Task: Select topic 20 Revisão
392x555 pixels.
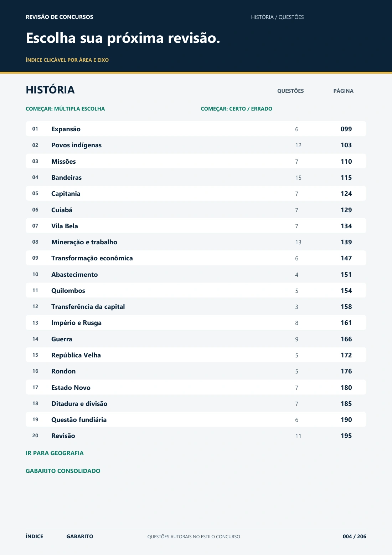Action: click(196, 436)
